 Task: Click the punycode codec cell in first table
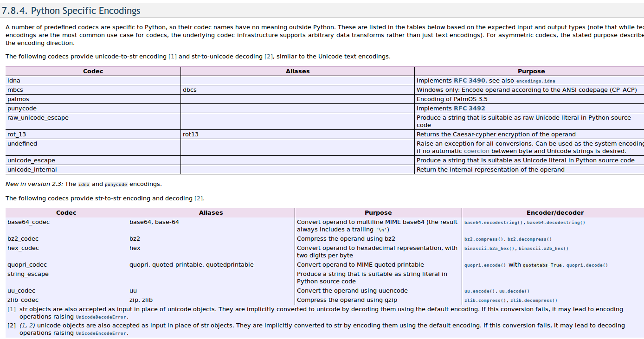(93, 109)
